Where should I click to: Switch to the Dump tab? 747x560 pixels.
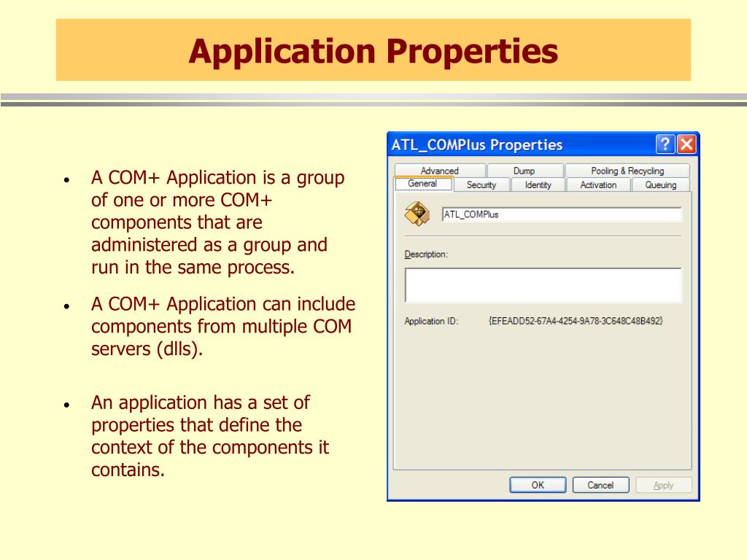click(x=525, y=170)
